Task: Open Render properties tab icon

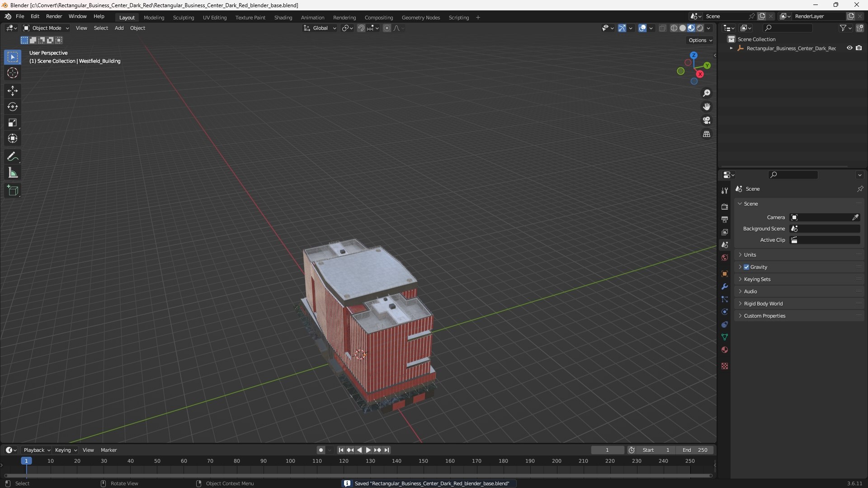Action: [725, 206]
